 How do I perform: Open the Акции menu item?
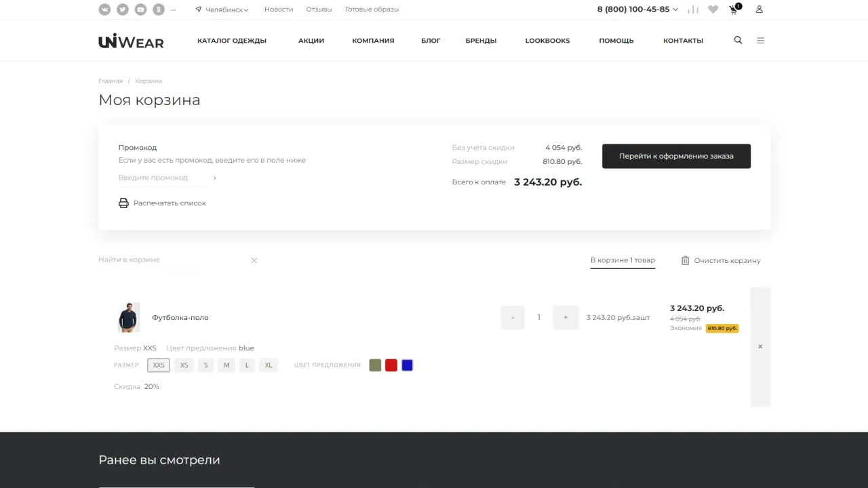311,41
